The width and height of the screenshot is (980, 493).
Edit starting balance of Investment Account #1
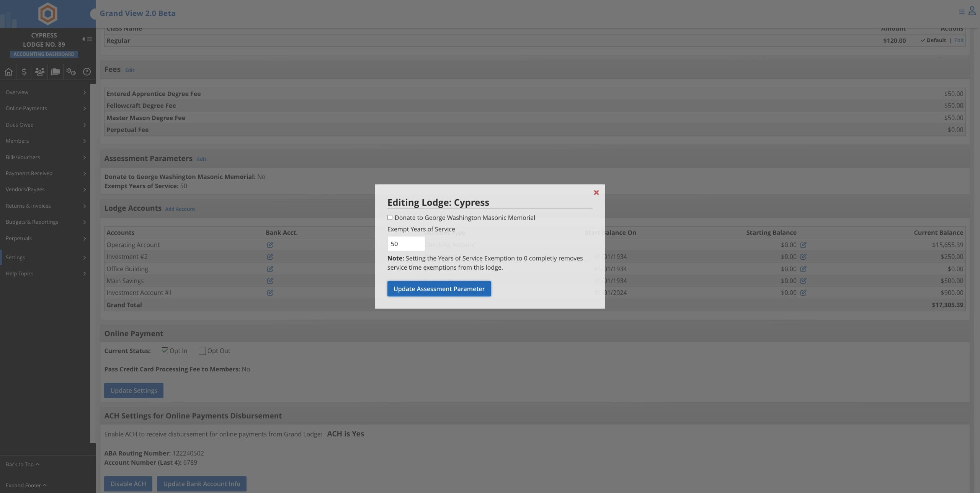coord(803,293)
